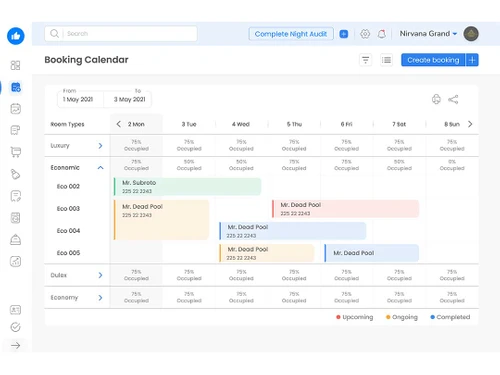Print the calendar with printer icon
The height and width of the screenshot is (375, 500).
tap(436, 99)
